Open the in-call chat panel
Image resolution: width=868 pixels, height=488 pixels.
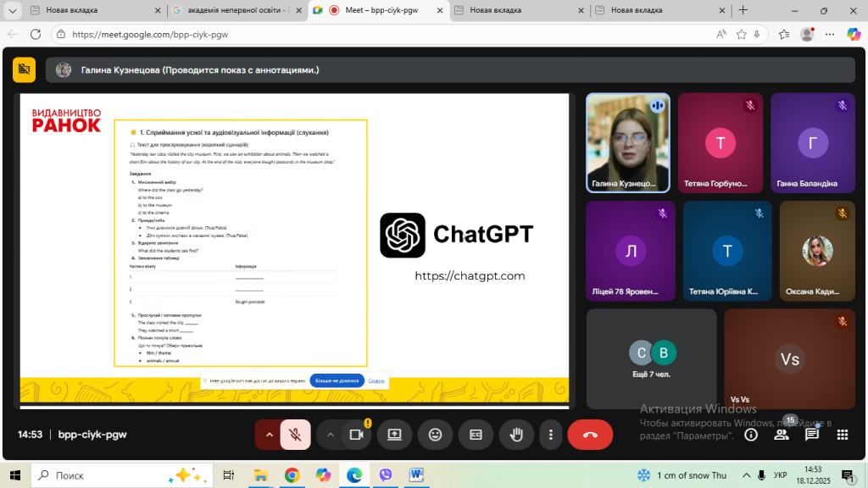click(812, 435)
